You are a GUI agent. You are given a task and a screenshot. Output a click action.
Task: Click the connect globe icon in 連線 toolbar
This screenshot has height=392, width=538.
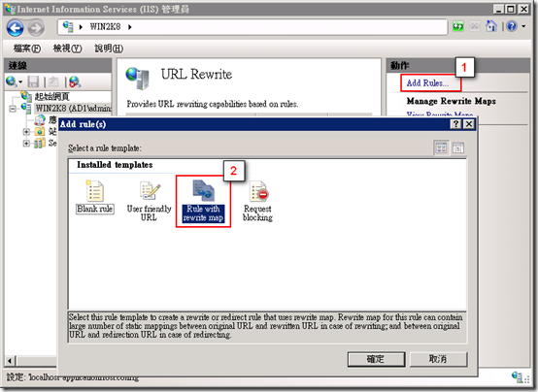point(12,82)
